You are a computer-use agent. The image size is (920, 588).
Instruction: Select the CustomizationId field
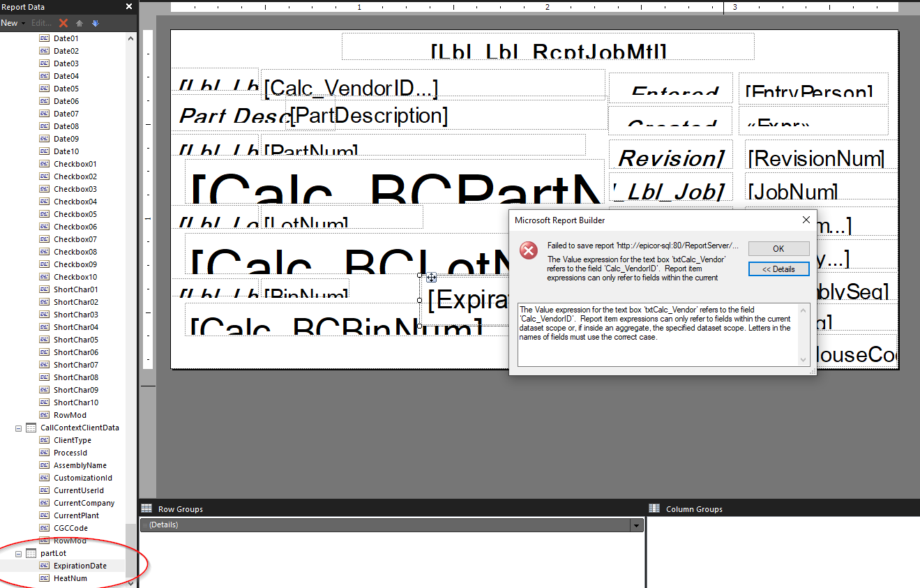click(83, 478)
